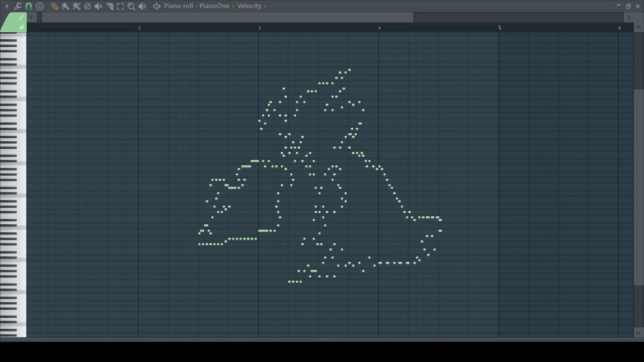Screen dimensions: 644x362
Task: Select the Delete tool
Action: pos(88,6)
